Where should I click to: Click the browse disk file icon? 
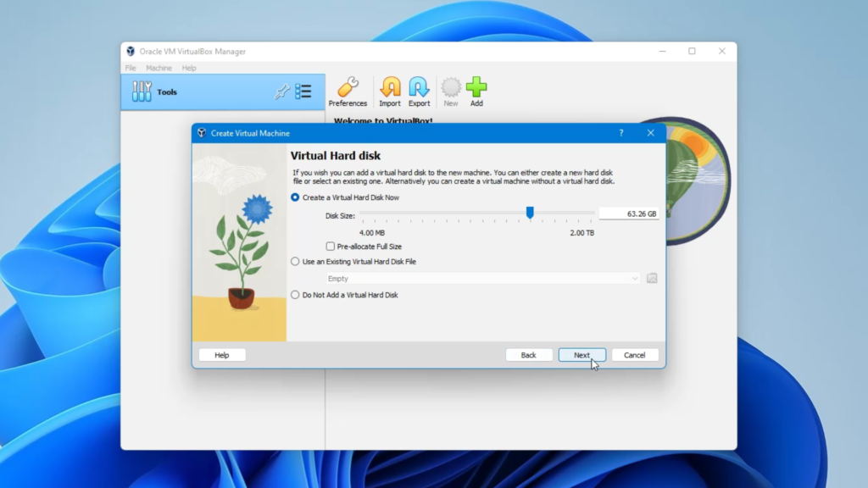[x=652, y=278]
